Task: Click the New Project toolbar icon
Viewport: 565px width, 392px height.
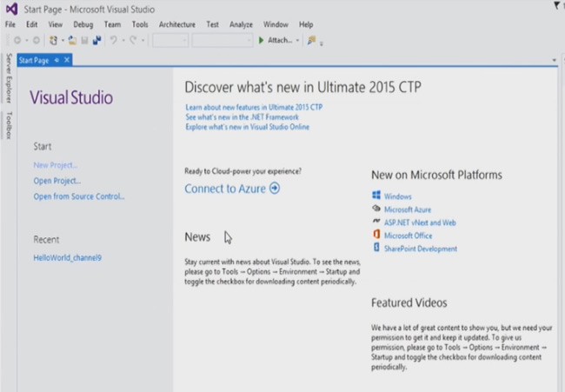Action: [53, 40]
